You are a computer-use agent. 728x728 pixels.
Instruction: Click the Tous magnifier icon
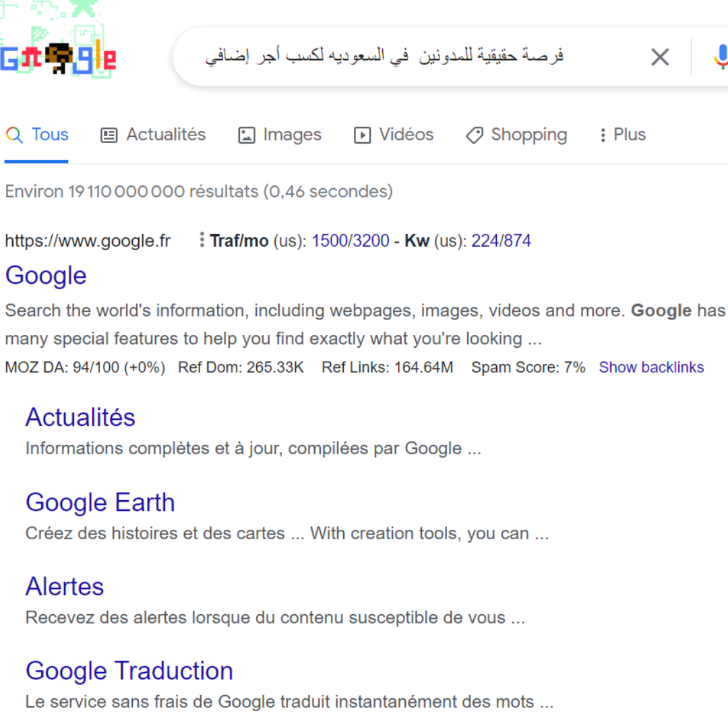point(14,135)
